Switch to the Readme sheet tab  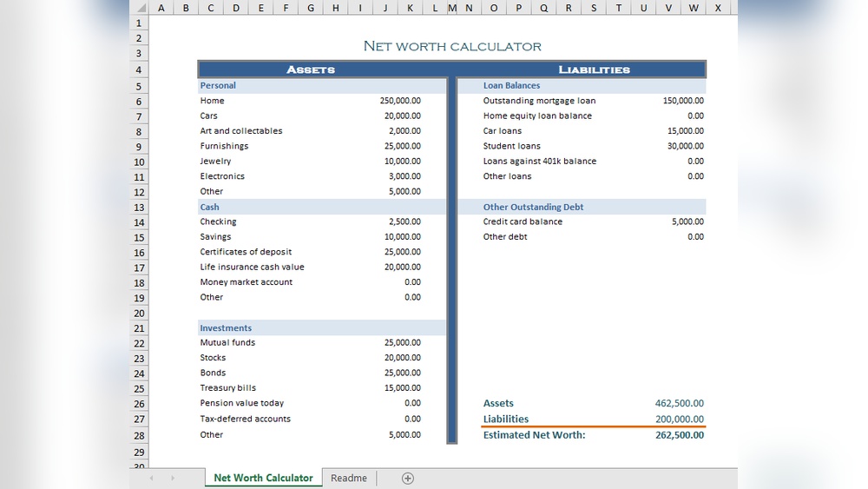coord(349,478)
